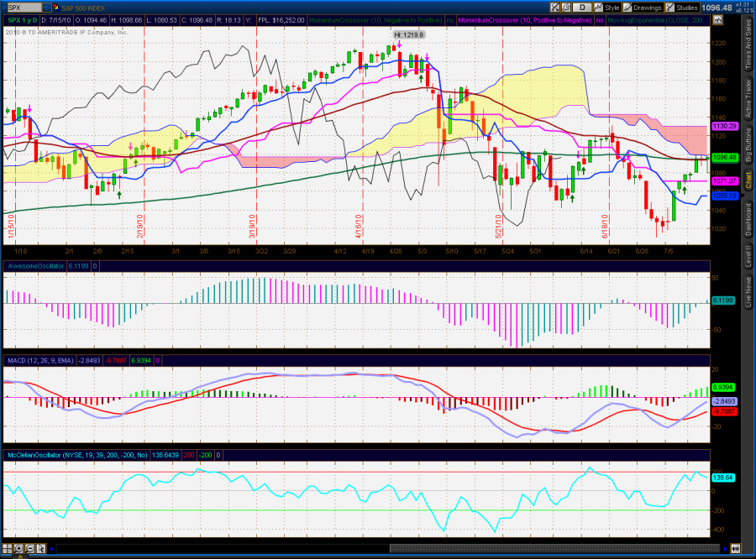Click the SPX 1 y D chart label
This screenshot has width=756, height=559.
(x=22, y=20)
